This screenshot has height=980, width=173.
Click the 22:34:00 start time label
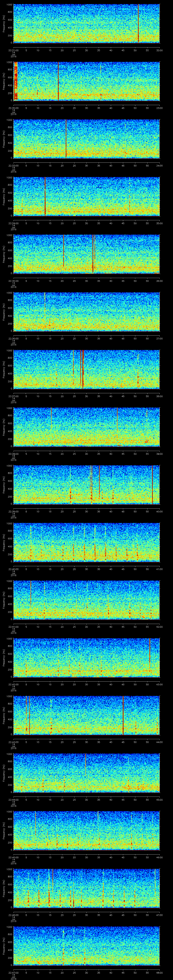(14, 223)
